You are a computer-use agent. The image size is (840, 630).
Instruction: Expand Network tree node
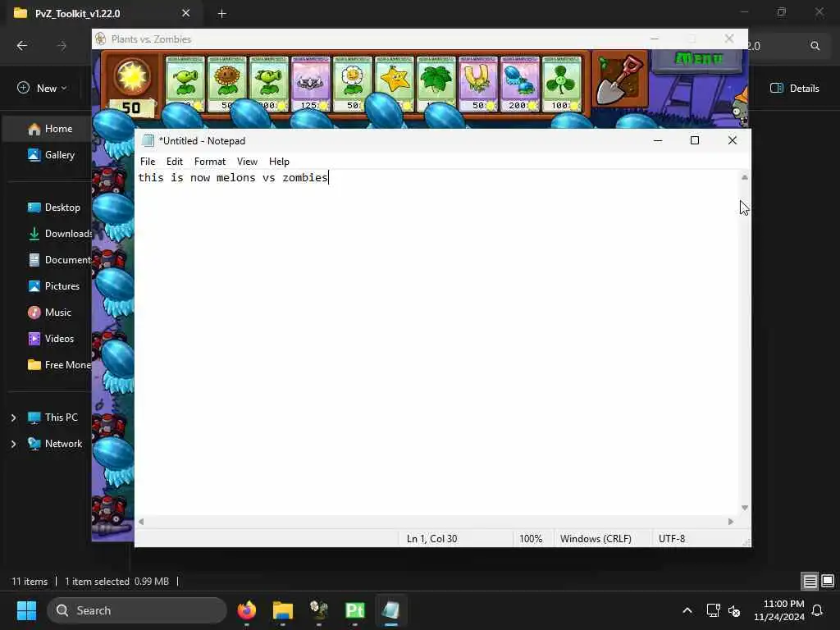tap(13, 444)
